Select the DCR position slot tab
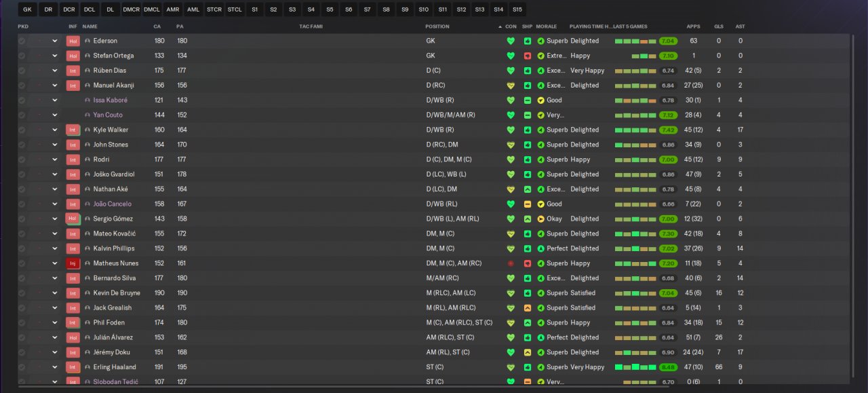 68,10
